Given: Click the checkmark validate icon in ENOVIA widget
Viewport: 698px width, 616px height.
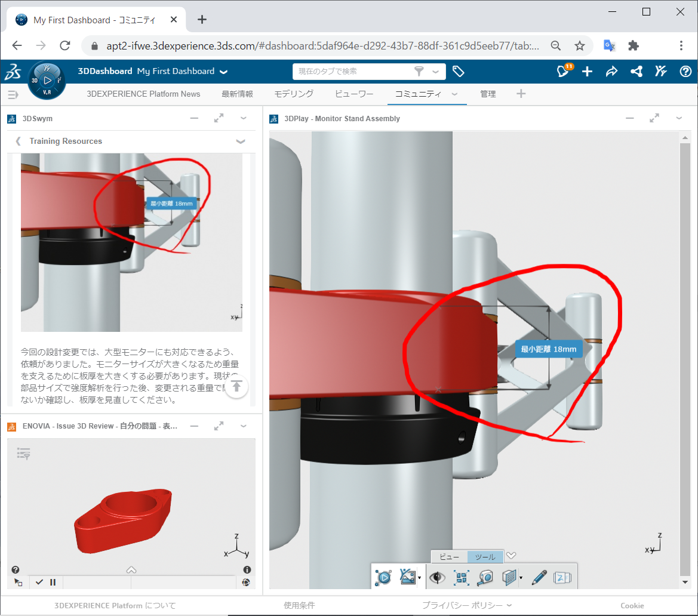Looking at the screenshot, I should 39,582.
